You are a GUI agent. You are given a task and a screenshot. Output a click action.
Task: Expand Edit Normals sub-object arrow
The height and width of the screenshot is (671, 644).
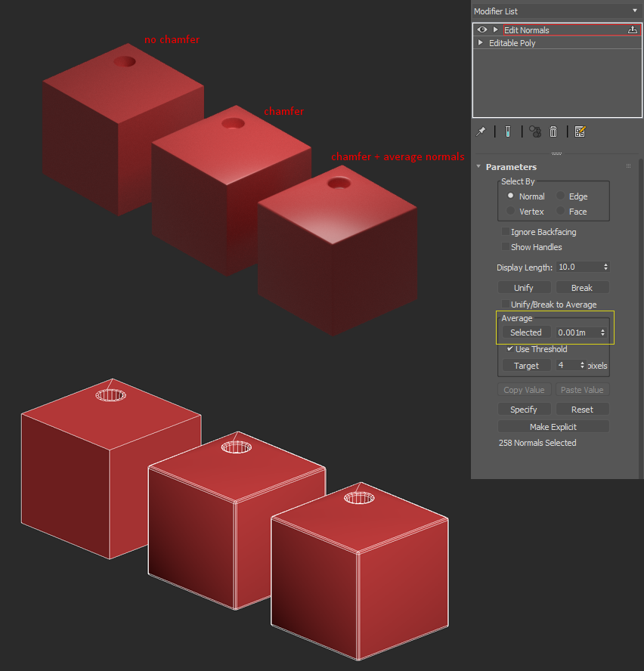coord(495,29)
